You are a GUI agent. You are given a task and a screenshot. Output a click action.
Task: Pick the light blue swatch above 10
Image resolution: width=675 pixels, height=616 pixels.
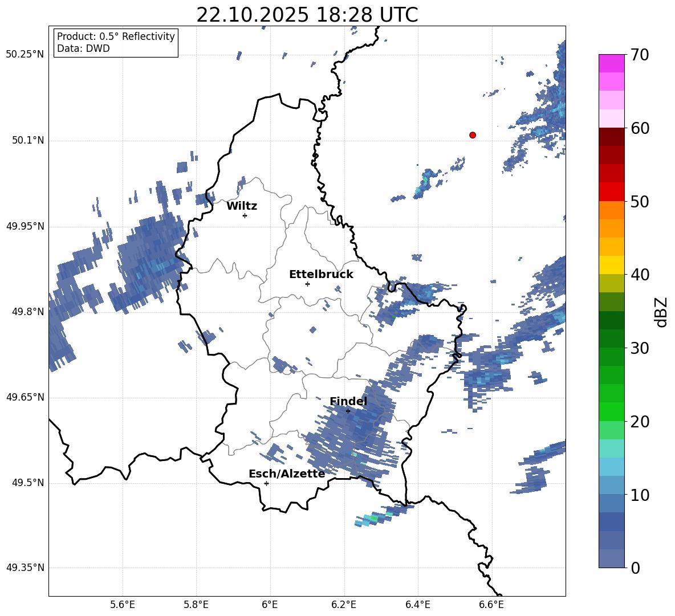point(612,467)
